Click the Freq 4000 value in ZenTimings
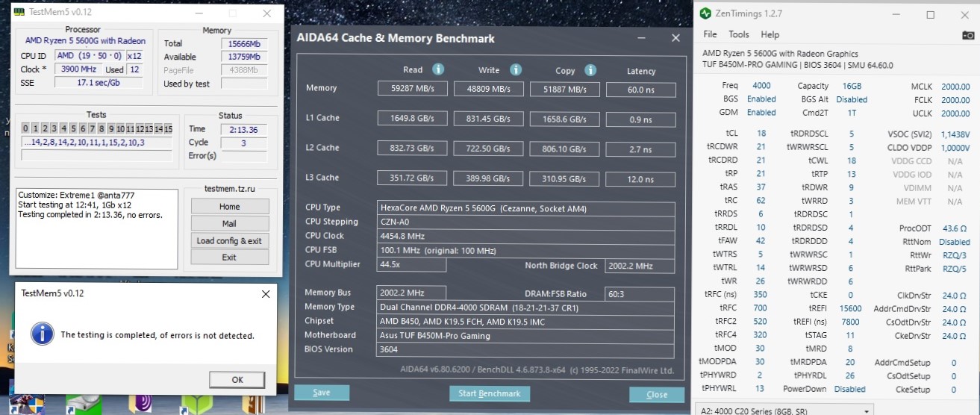Image resolution: width=980 pixels, height=415 pixels. tap(761, 86)
